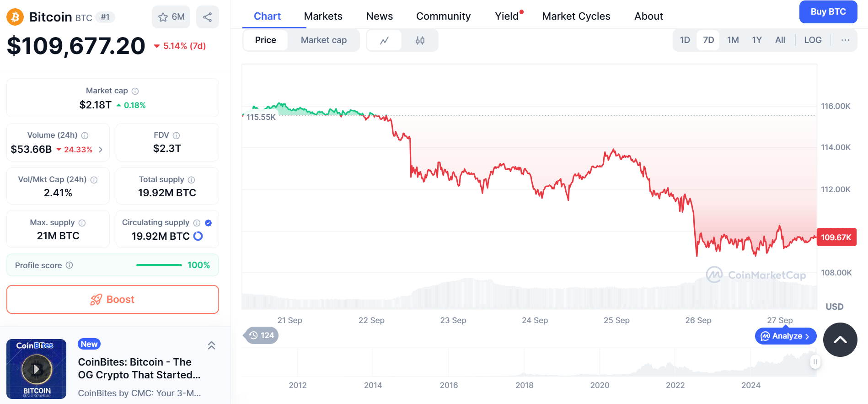This screenshot has height=404, width=868.
Task: Click the more options ellipsis in chart toolbar
Action: pyautogui.click(x=845, y=40)
